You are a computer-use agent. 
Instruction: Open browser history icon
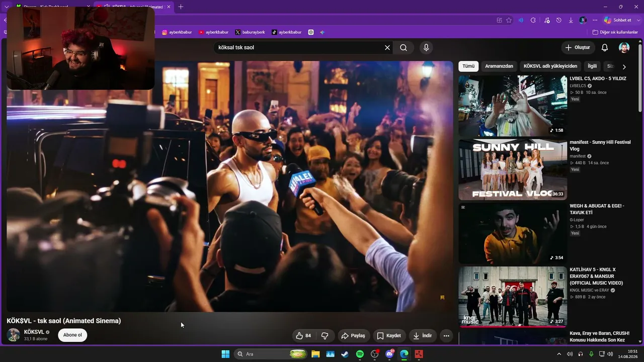558,20
